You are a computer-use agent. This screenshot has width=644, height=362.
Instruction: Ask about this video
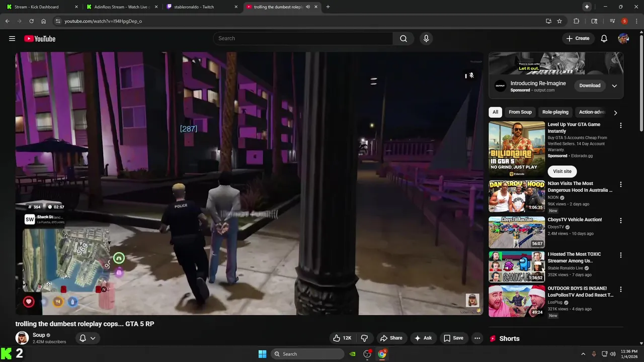423,338
